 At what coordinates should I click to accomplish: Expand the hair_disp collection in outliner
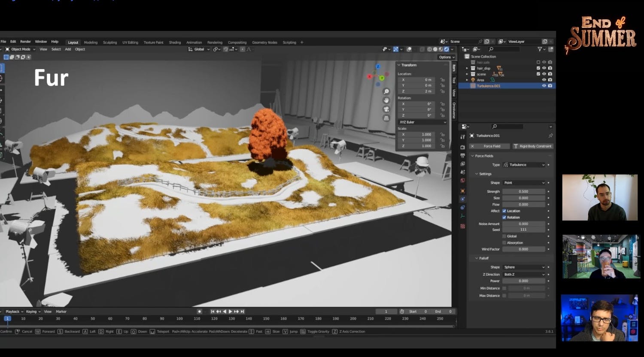[x=467, y=68]
